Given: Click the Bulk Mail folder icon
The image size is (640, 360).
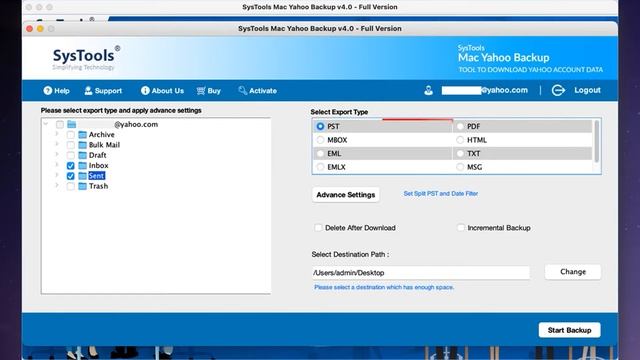Looking at the screenshot, I should point(82,145).
